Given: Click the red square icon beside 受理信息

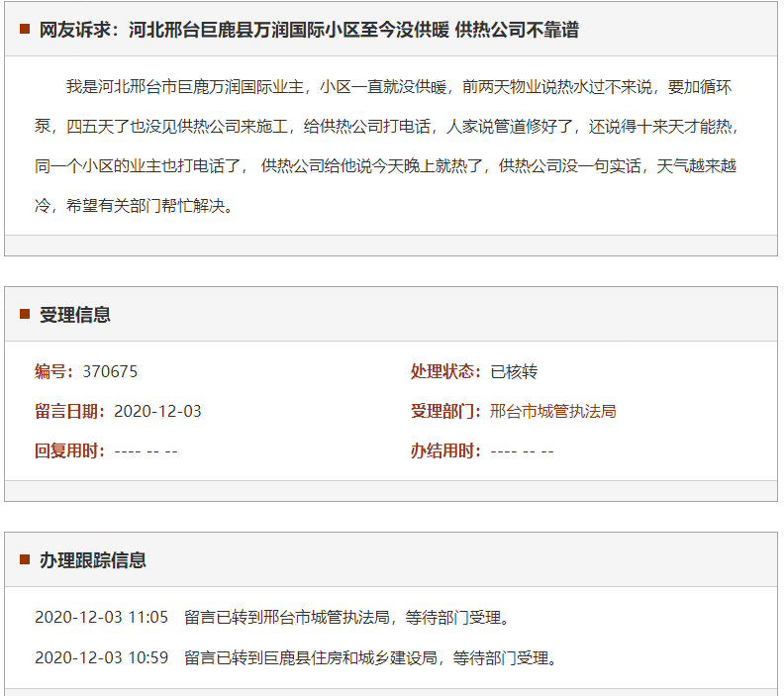Looking at the screenshot, I should point(25,315).
